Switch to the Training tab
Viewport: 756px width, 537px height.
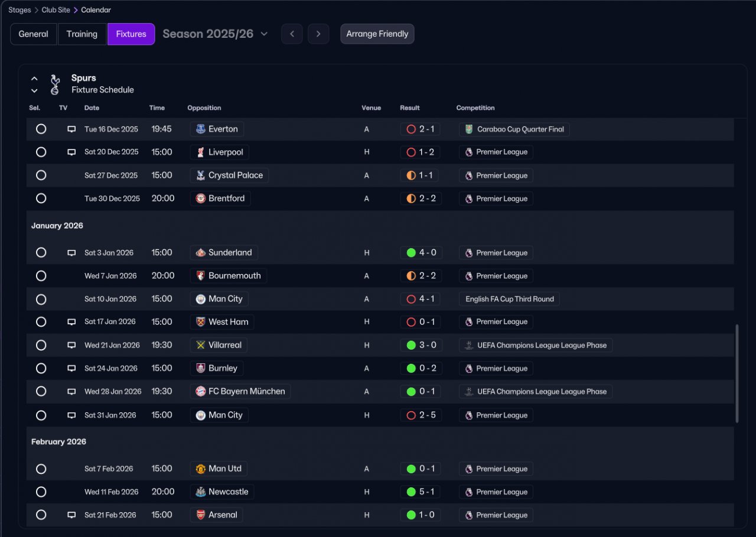tap(82, 34)
